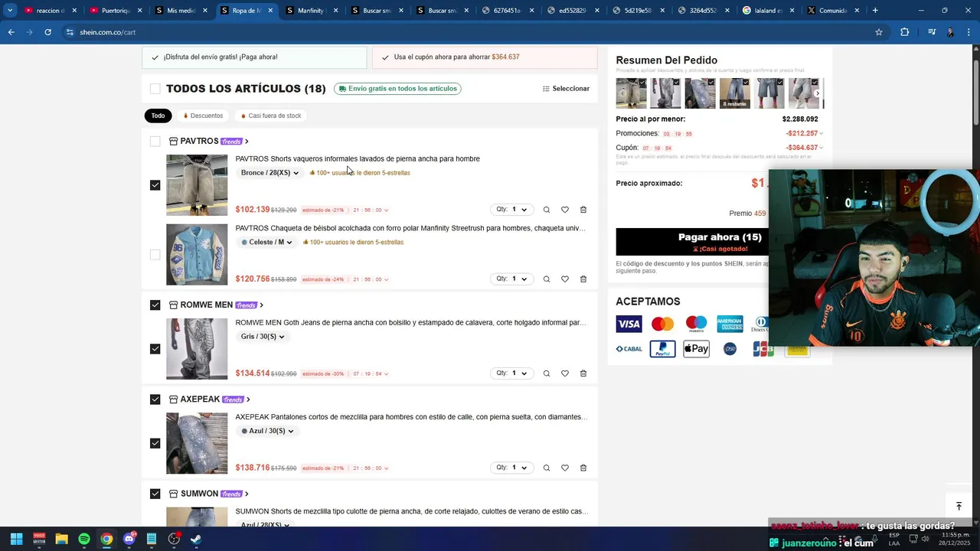Delete ROMWE MEN Goth Jeans from cart

point(583,373)
